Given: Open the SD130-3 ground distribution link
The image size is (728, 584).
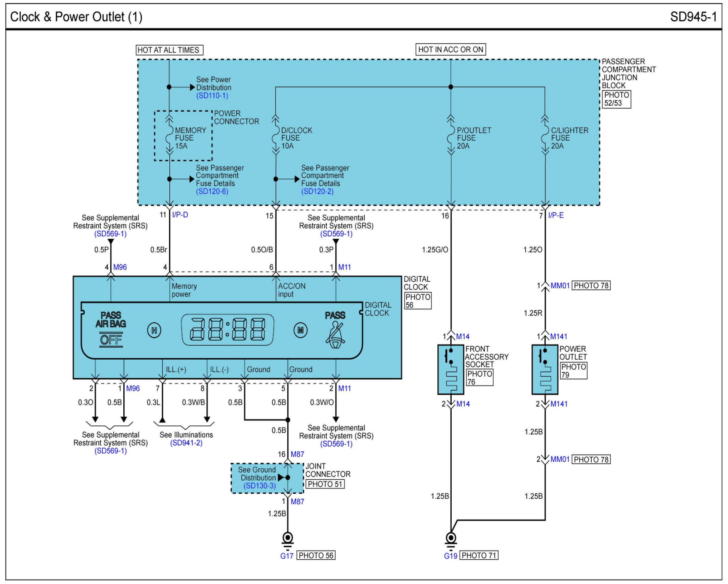Looking at the screenshot, I should (x=260, y=486).
